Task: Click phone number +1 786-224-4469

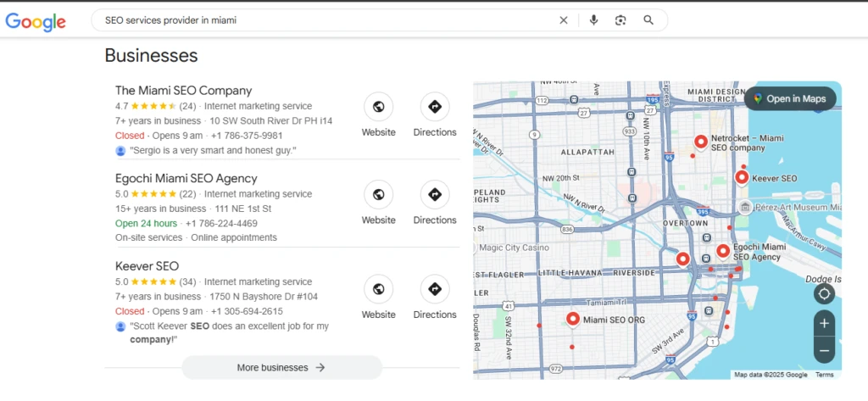Action: click(x=221, y=223)
